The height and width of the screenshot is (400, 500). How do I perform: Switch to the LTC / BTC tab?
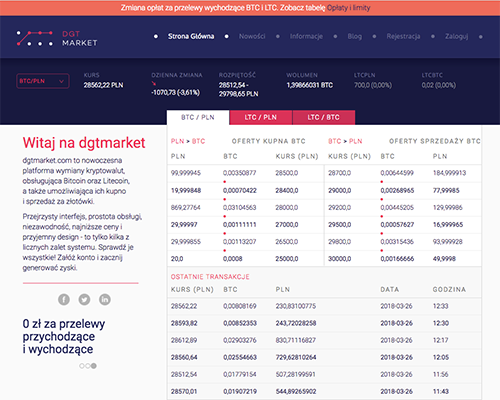(324, 117)
